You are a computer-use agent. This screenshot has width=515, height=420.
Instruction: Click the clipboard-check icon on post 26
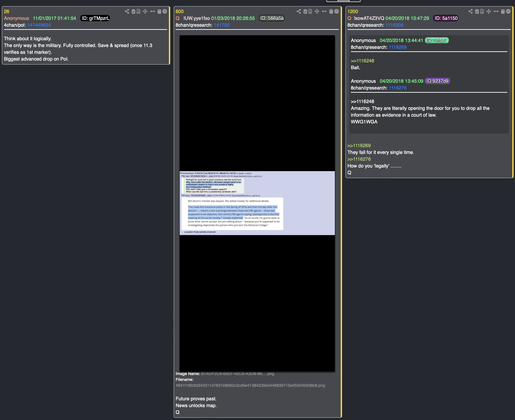pos(133,11)
